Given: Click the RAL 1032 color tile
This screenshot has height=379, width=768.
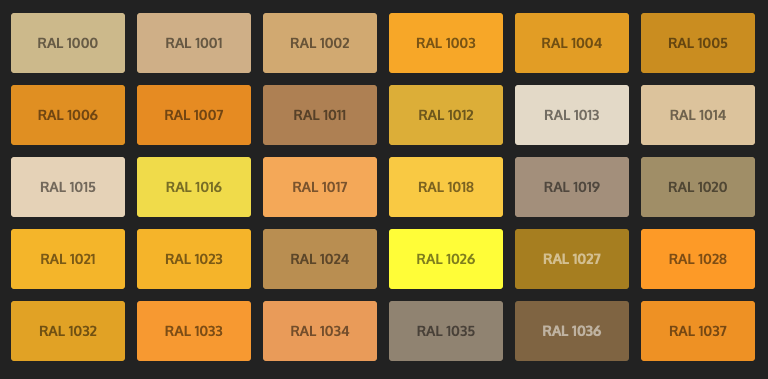Looking at the screenshot, I should pos(68,331).
